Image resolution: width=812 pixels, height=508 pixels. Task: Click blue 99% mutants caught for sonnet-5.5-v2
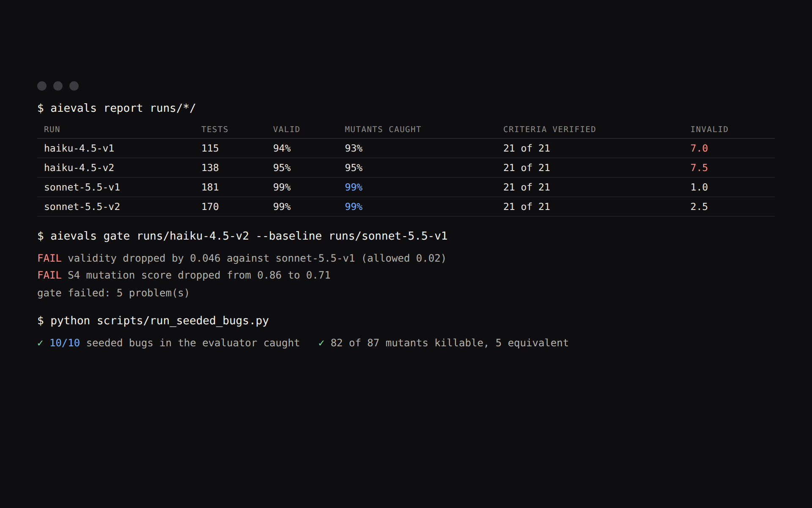coord(354,207)
